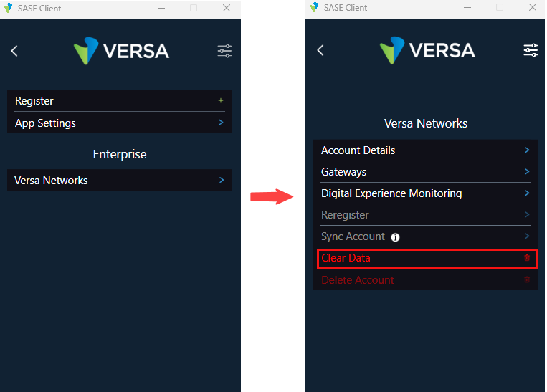
Task: Select the Reregister menu entry
Action: [345, 215]
